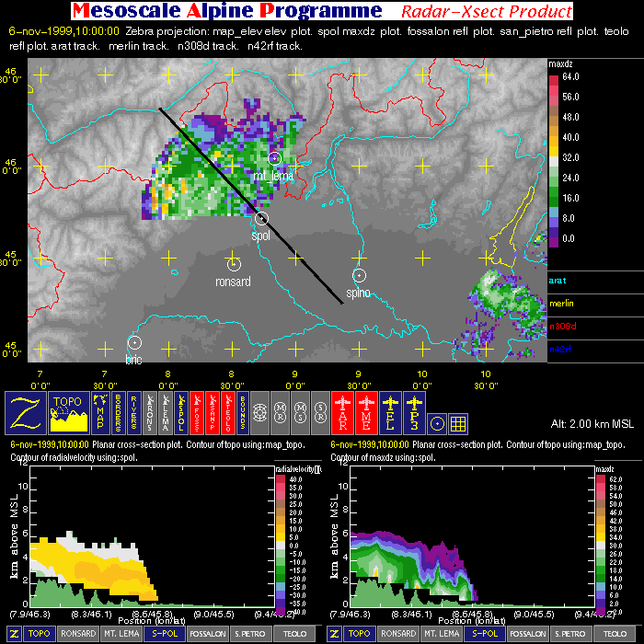Click the n42rf track legend entry

(x=560, y=349)
